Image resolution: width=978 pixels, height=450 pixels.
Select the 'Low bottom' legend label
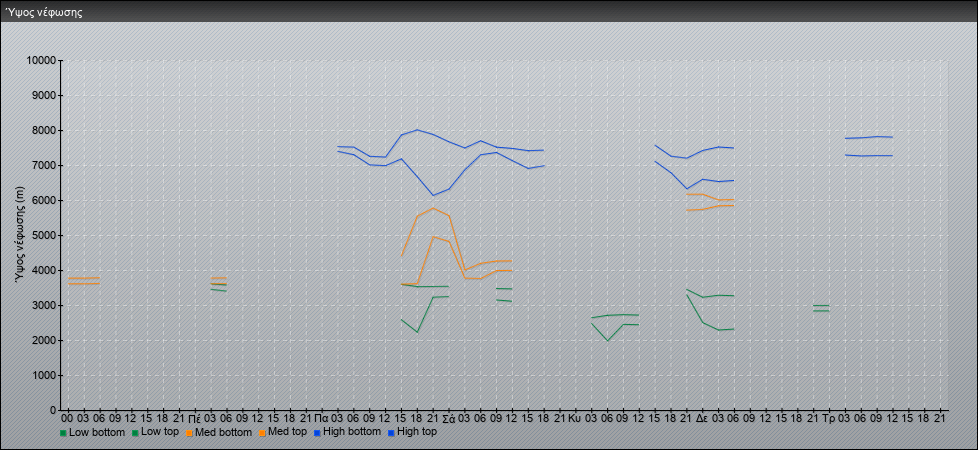[x=97, y=432]
